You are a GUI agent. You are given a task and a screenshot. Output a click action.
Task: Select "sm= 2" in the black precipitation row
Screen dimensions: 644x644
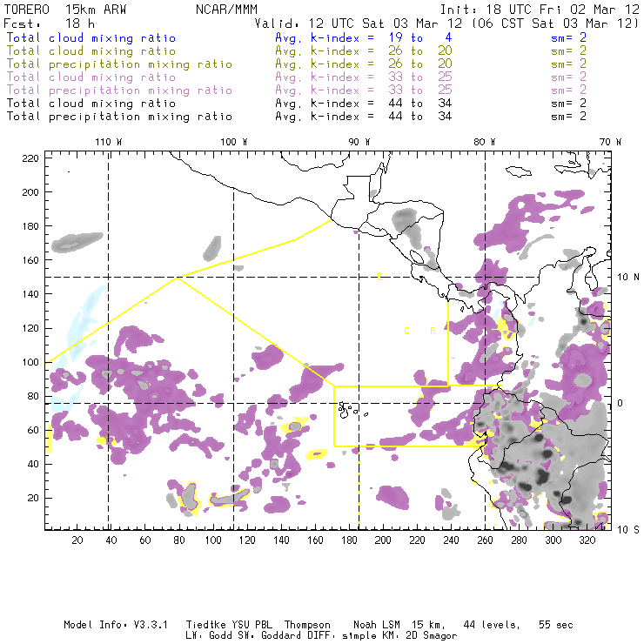(569, 117)
